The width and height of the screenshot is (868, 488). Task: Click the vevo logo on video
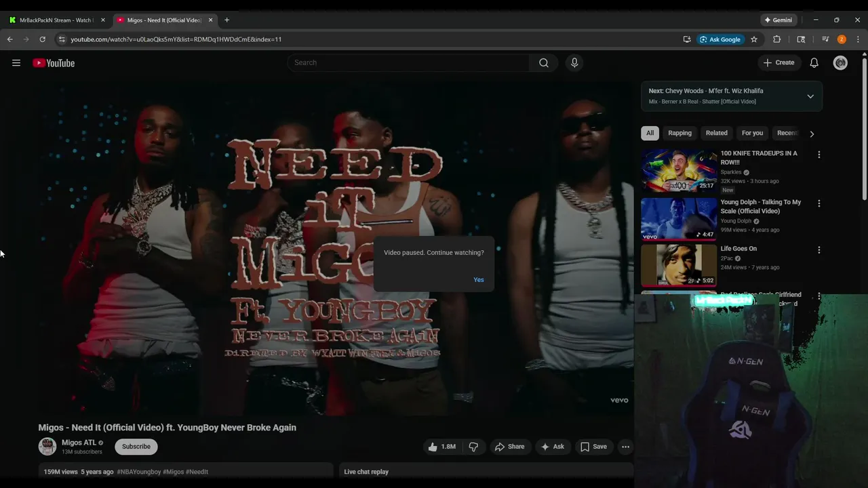tap(619, 400)
